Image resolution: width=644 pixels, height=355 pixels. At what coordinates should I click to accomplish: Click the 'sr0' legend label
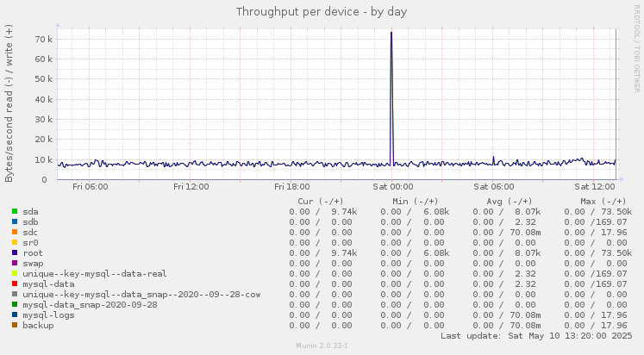click(30, 242)
